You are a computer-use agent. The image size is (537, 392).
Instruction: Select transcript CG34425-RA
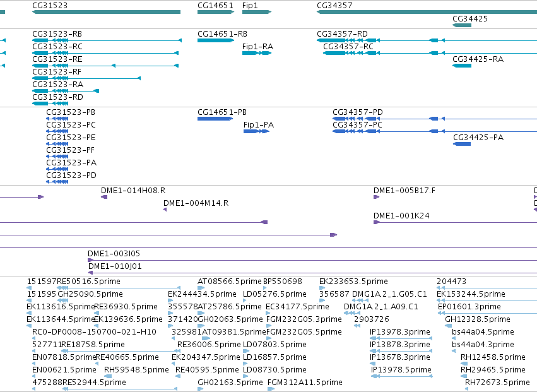(462, 66)
